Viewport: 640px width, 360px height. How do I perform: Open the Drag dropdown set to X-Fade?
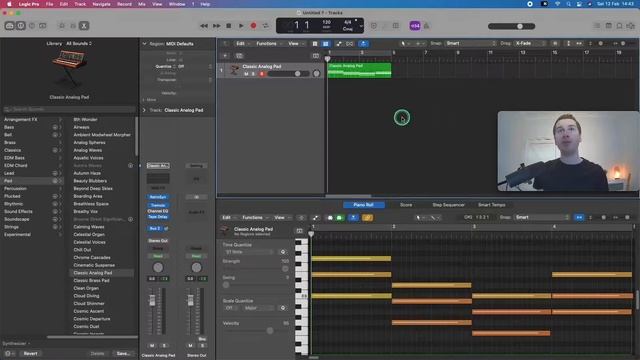pos(529,43)
